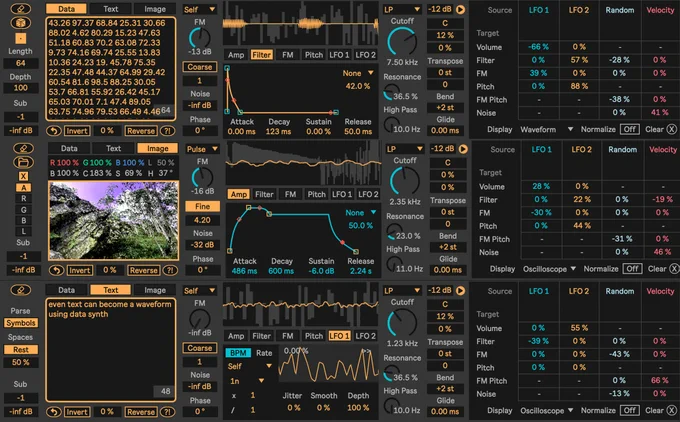Click the orange X button above the A channel

[x=23, y=176]
